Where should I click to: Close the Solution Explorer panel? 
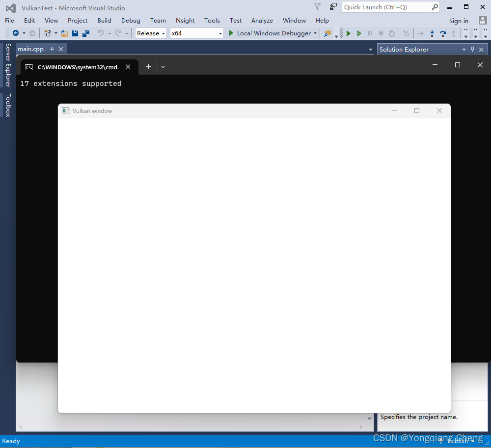coord(481,50)
